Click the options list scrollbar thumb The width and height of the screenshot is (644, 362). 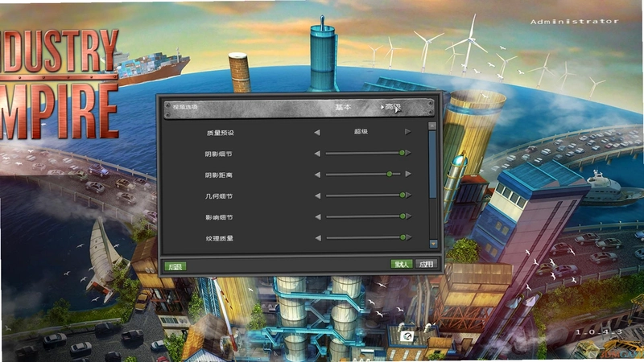click(x=432, y=164)
